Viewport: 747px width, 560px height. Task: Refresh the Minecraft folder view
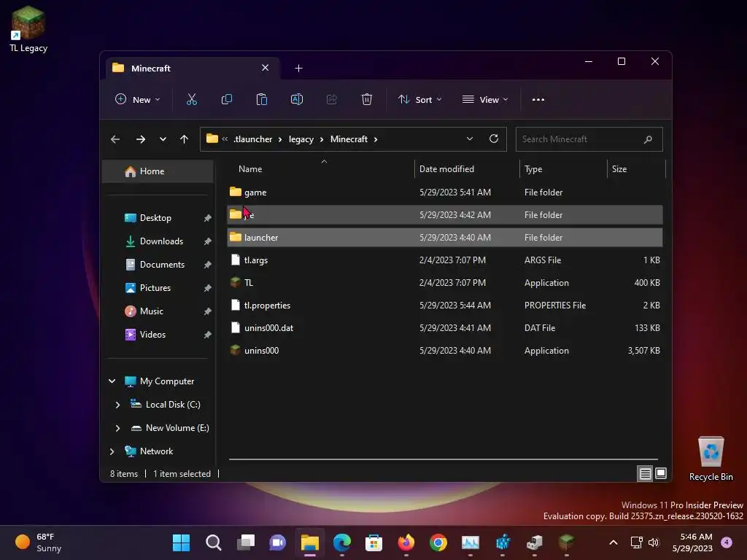pos(494,139)
